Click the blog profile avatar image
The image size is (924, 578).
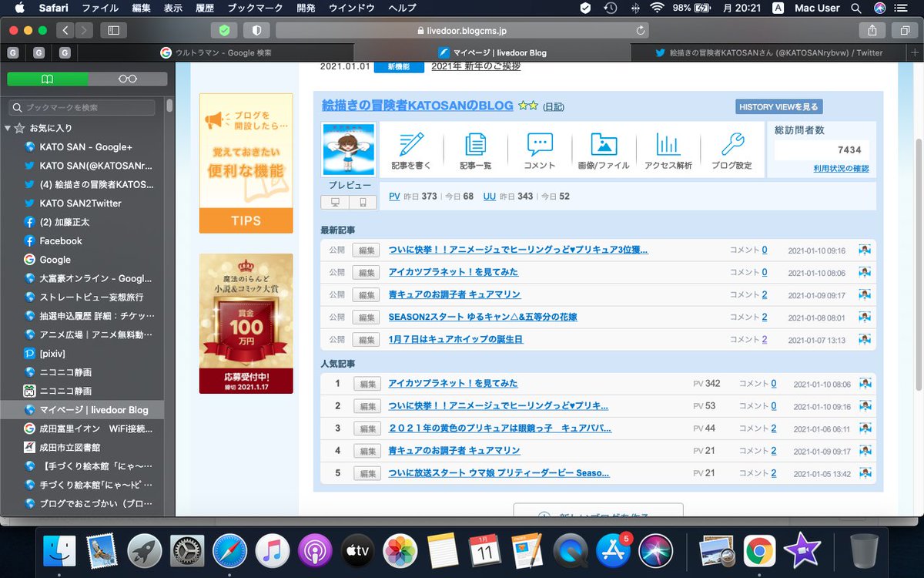(349, 150)
